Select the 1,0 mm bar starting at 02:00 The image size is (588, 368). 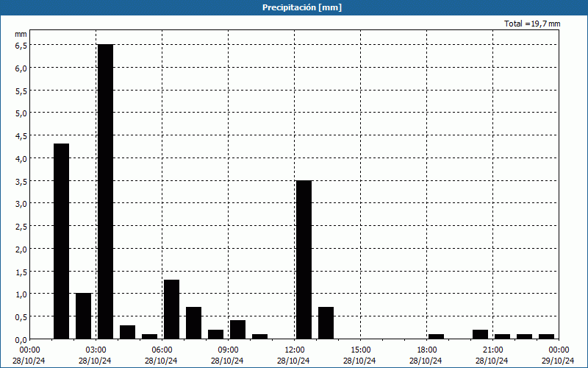pos(84,316)
